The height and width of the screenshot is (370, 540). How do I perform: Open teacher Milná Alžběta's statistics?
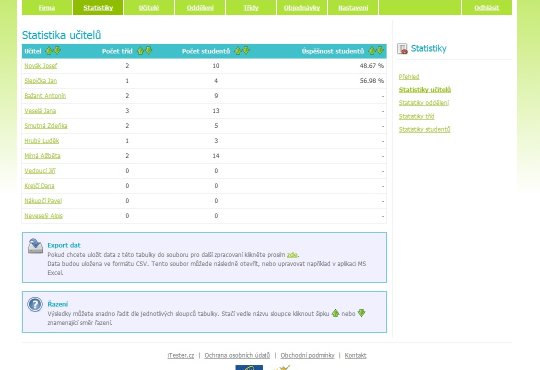[42, 156]
